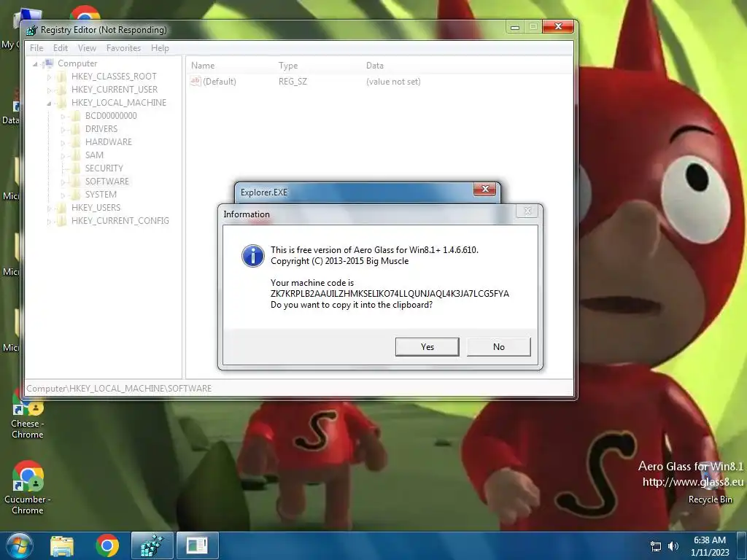Close the Explorer.EXE dialog
This screenshot has width=747, height=560.
(485, 190)
